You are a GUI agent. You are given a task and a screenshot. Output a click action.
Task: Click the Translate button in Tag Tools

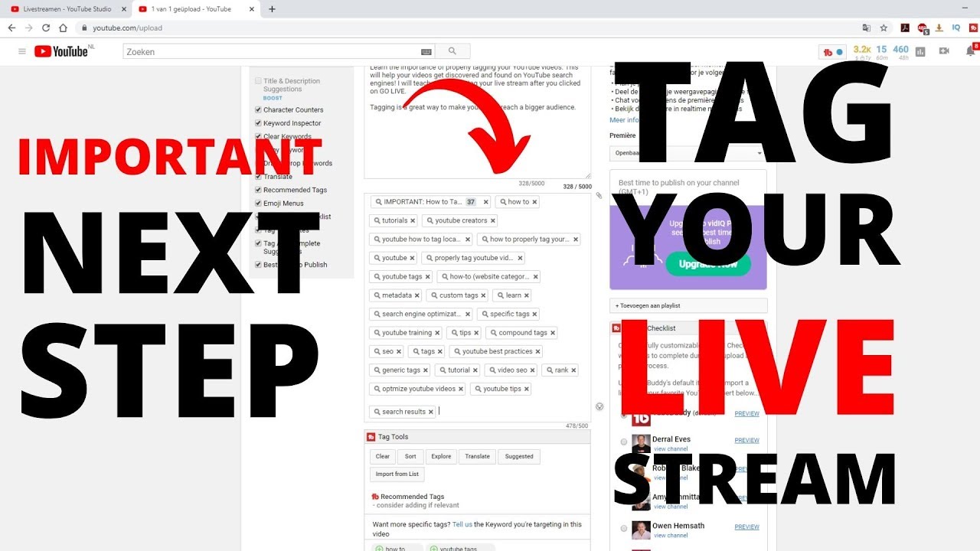[x=477, y=456]
